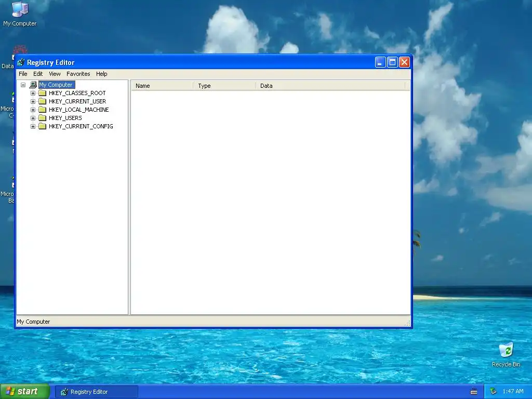Click the HKEY_CURRENT_CONFIG folder icon
The height and width of the screenshot is (399, 532).
(43, 126)
